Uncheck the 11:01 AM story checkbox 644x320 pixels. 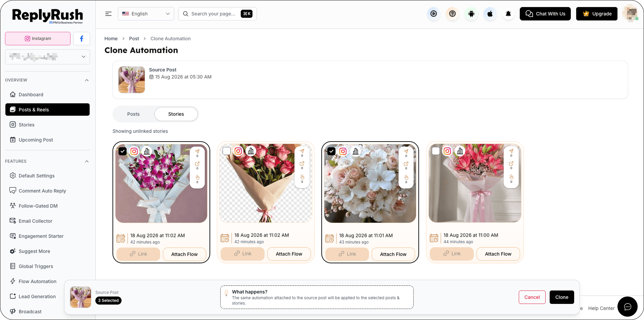click(331, 151)
